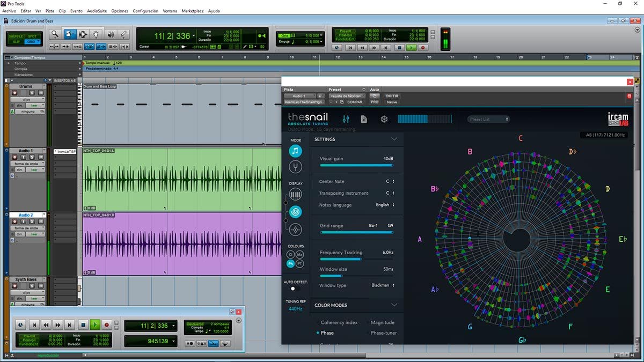Open the Preset List dropdown
The width and height of the screenshot is (644, 362).
click(x=488, y=119)
